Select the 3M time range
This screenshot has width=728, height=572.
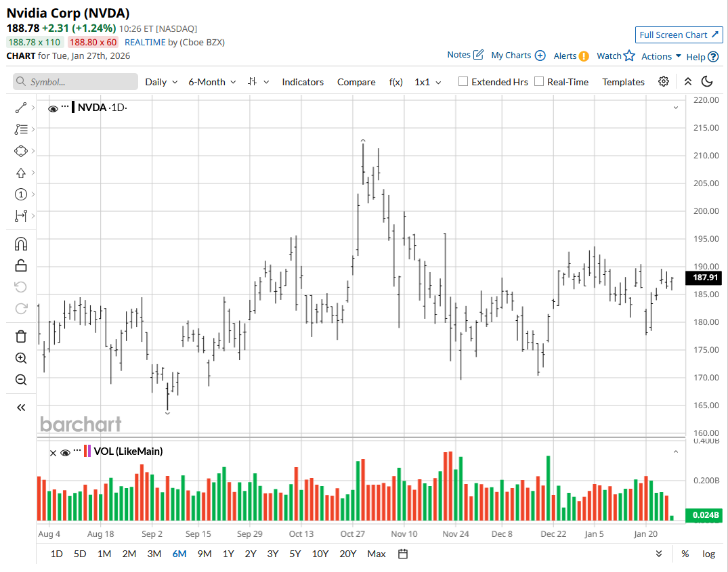[x=154, y=554]
